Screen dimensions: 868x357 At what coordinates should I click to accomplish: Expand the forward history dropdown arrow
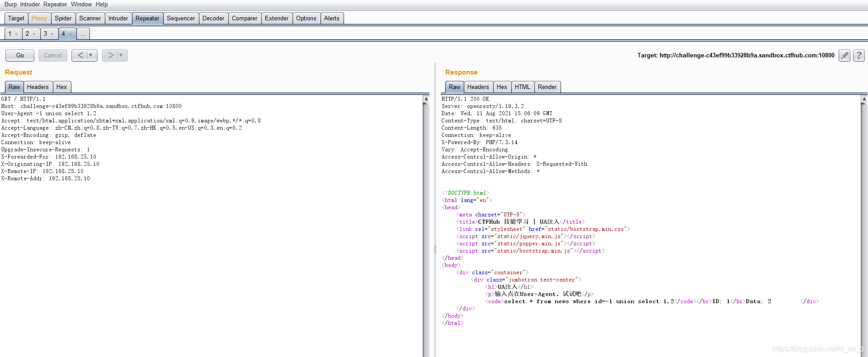pyautogui.click(x=122, y=55)
